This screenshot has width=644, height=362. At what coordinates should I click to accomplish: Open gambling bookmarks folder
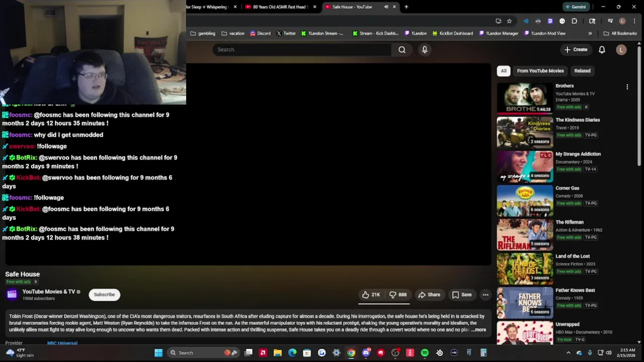tap(203, 33)
